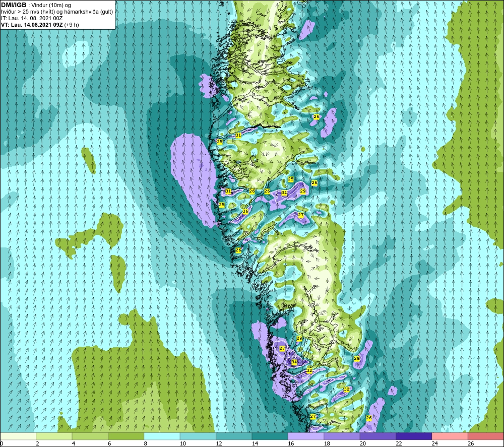The image size is (504, 447).
Task: Click the 'VT: Lau. 14.08.2021 09Z (+9 h)' line
Action: point(40,25)
